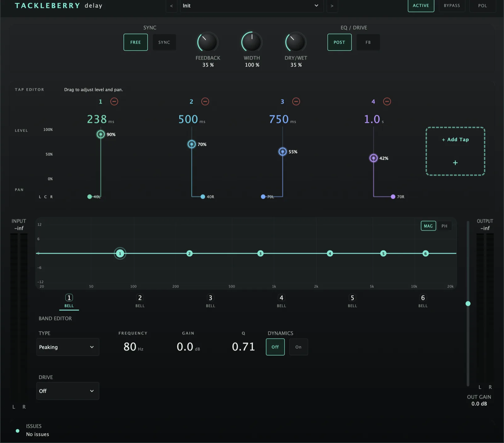Click the band Gain value 0.0 dB
The width and height of the screenshot is (504, 443).
coord(188,347)
